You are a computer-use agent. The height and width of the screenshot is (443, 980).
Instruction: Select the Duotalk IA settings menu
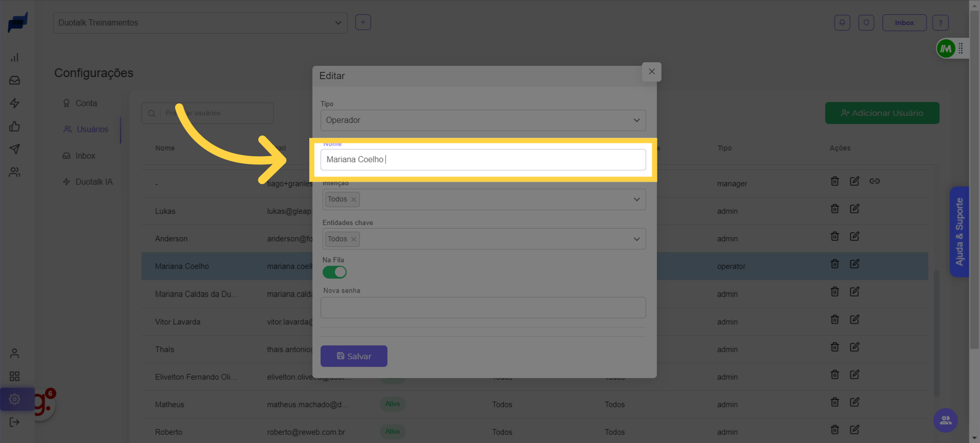(93, 182)
